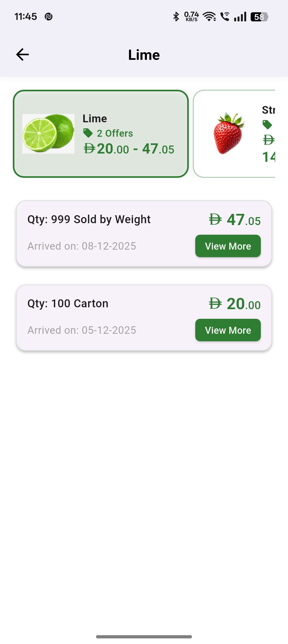
Task: Tap the bottom home gesture bar
Action: [144, 637]
